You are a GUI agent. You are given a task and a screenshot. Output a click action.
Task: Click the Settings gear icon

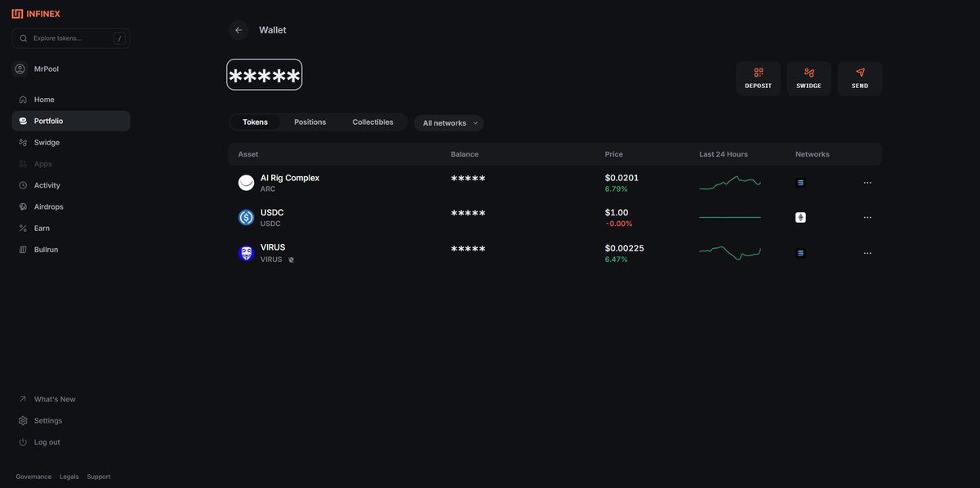pos(23,421)
